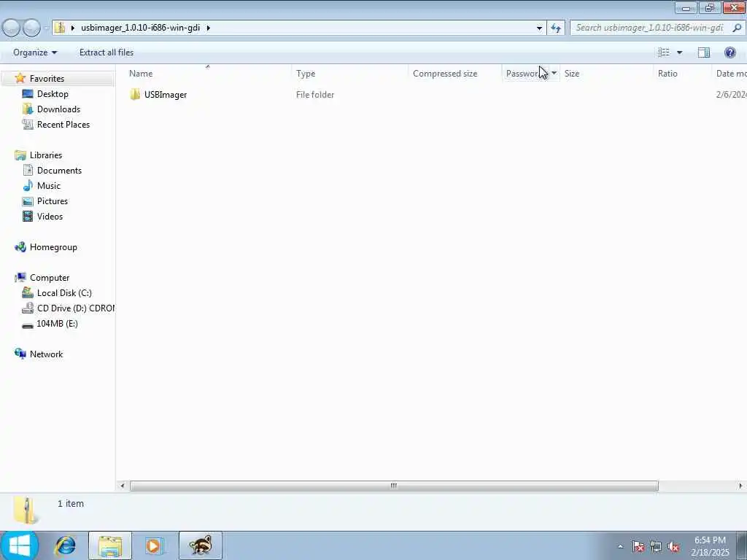
Task: Click the search magnifier icon
Action: click(737, 28)
